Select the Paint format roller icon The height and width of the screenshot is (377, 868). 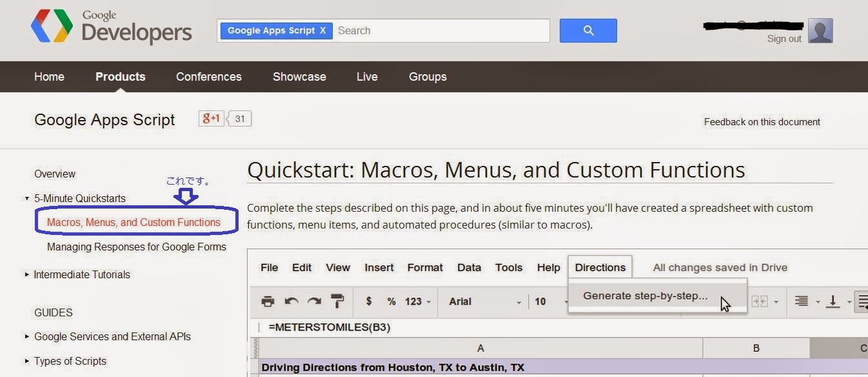337,301
